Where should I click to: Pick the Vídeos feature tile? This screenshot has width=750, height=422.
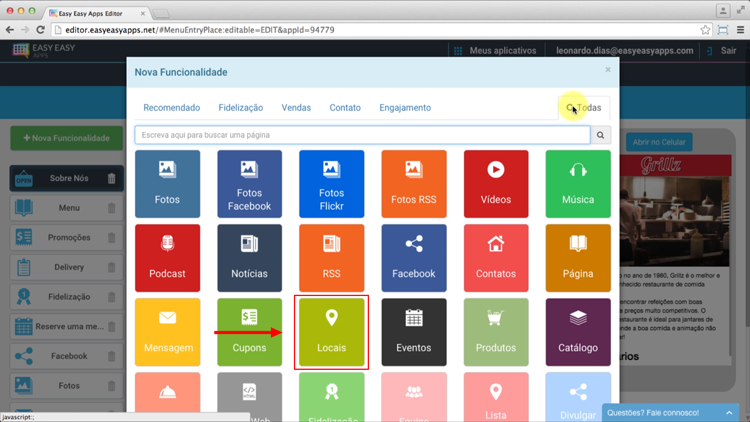(x=495, y=184)
